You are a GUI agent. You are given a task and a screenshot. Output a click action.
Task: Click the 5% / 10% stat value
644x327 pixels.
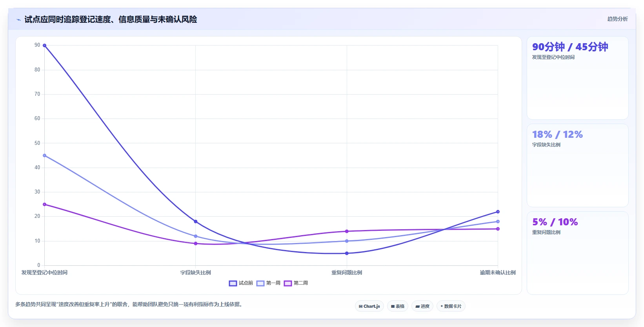[x=555, y=222]
